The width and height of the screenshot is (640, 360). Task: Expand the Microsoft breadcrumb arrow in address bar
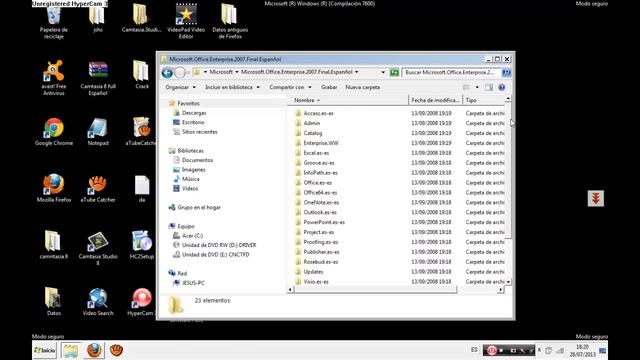237,72
